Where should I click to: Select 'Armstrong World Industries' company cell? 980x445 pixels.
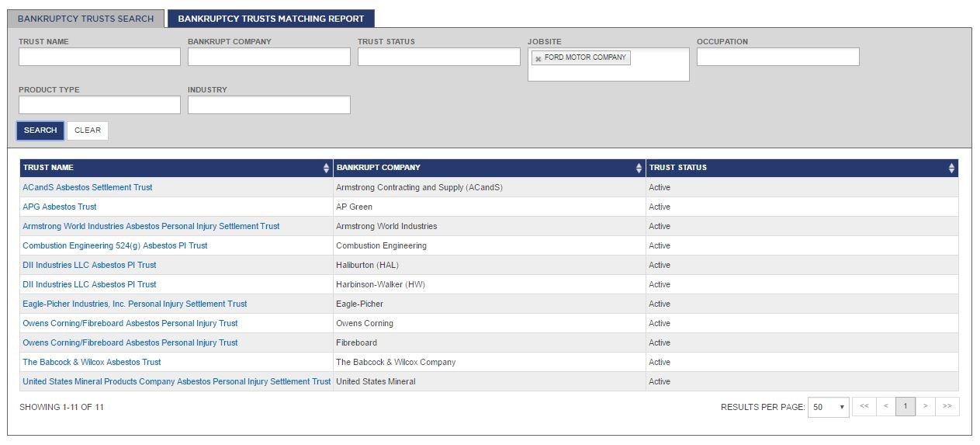489,226
